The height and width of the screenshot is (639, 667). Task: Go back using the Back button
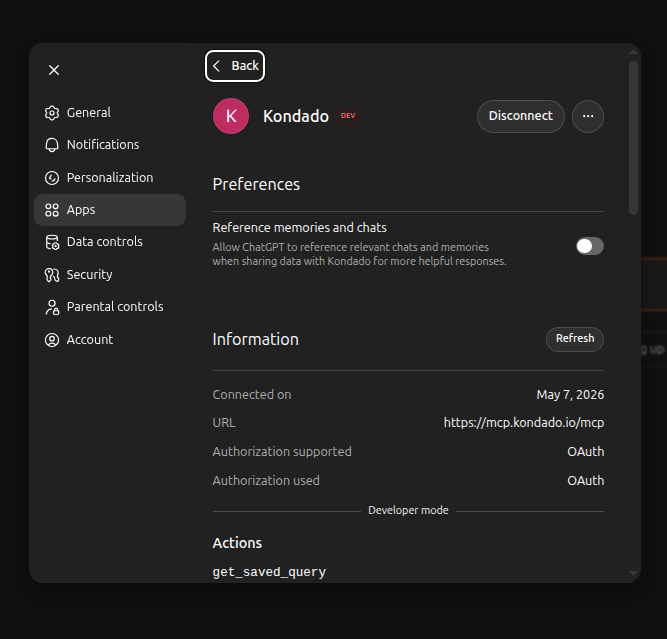pos(235,66)
